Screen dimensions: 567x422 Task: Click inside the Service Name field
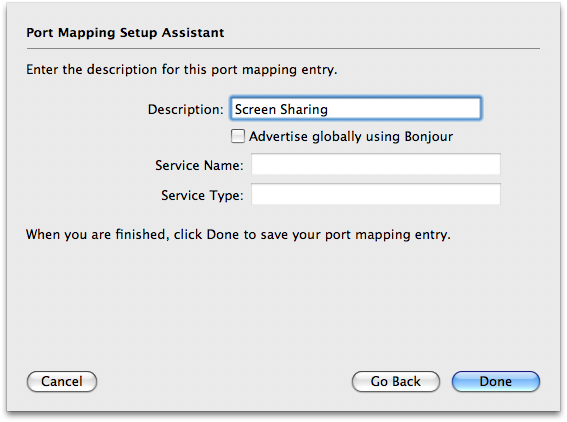[x=376, y=164]
